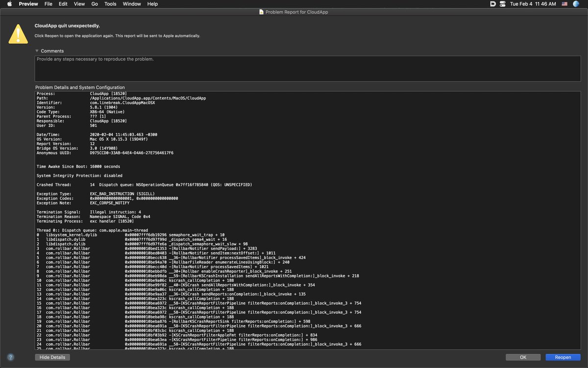Open the Preview menu
Image resolution: width=588 pixels, height=368 pixels.
pos(28,3)
